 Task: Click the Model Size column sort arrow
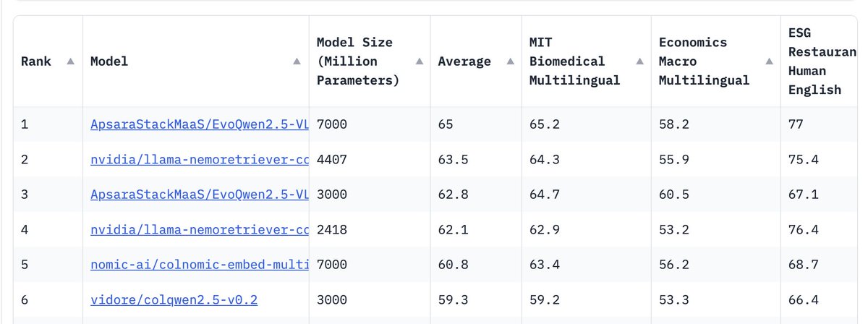(419, 61)
